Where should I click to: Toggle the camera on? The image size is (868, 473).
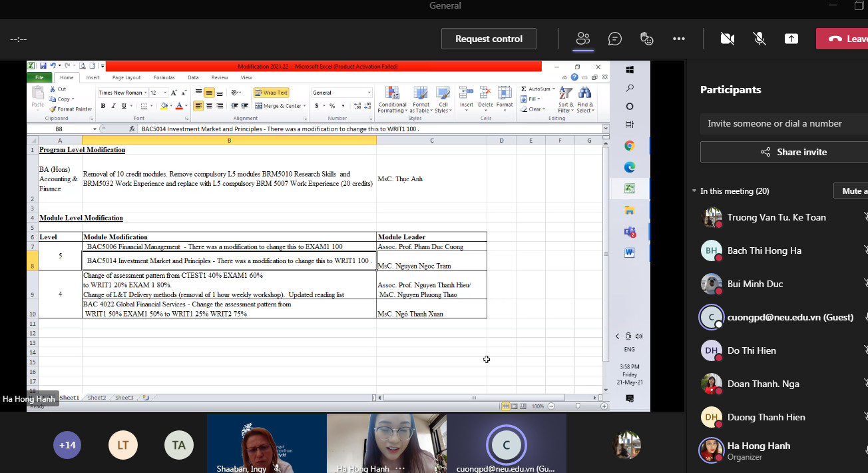[728, 39]
